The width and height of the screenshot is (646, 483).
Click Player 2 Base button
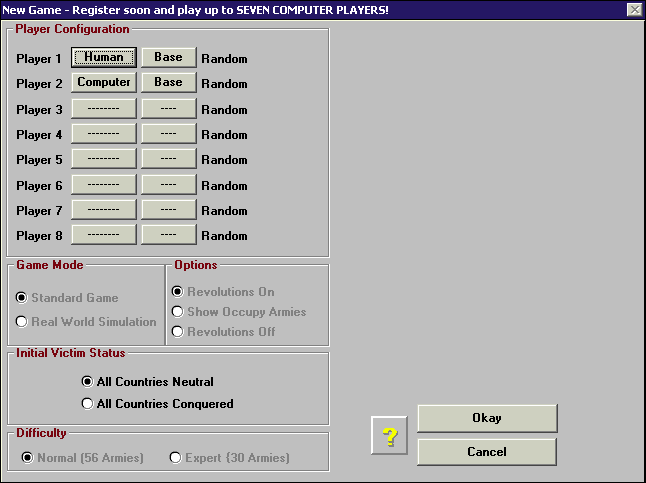tap(168, 83)
